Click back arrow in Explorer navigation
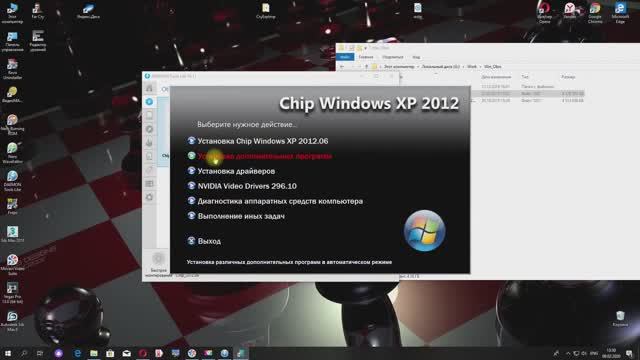The width and height of the screenshot is (640, 360). coord(342,67)
